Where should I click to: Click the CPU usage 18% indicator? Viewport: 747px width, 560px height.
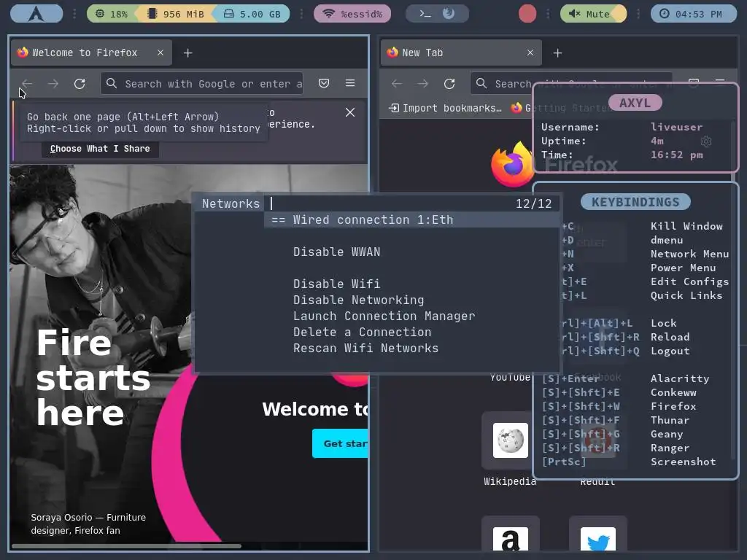(112, 14)
